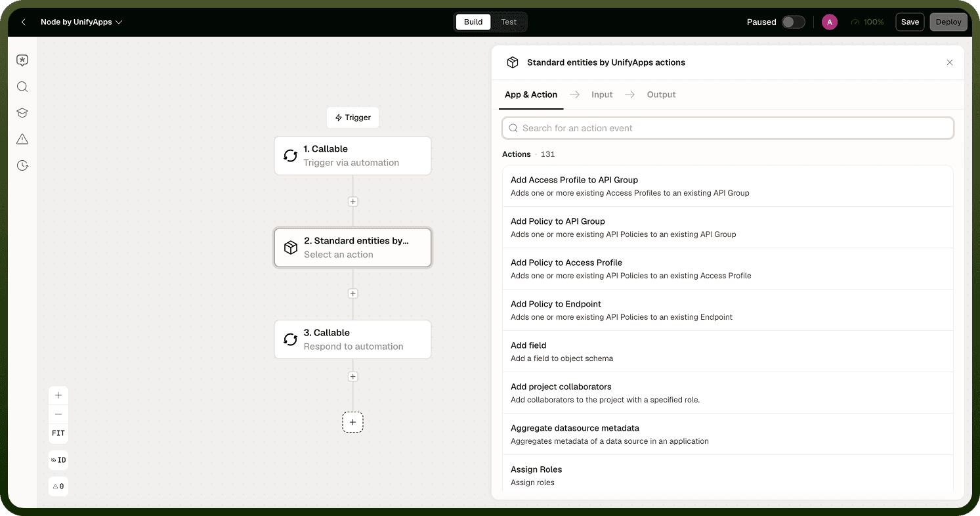Save the automation
The image size is (980, 516).
pos(910,22)
